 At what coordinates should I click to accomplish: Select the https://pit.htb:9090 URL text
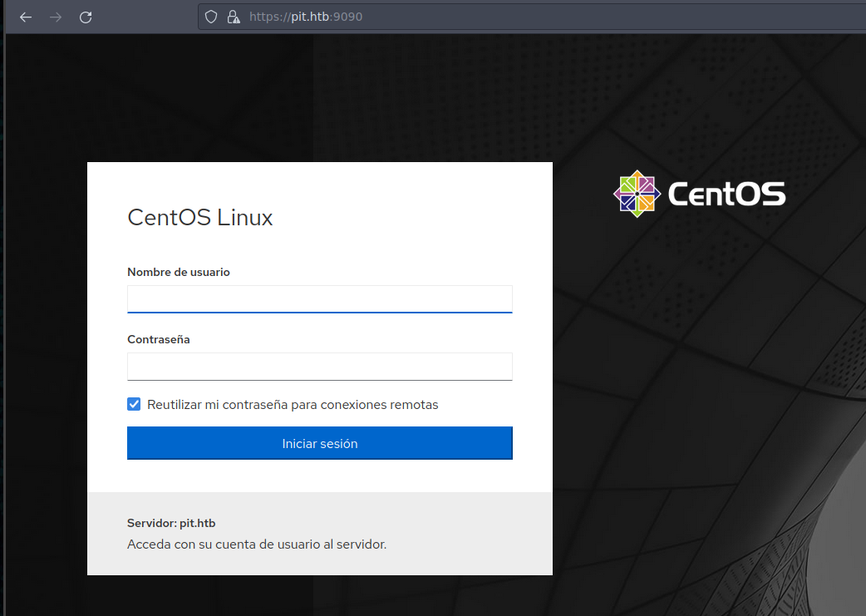pos(306,17)
